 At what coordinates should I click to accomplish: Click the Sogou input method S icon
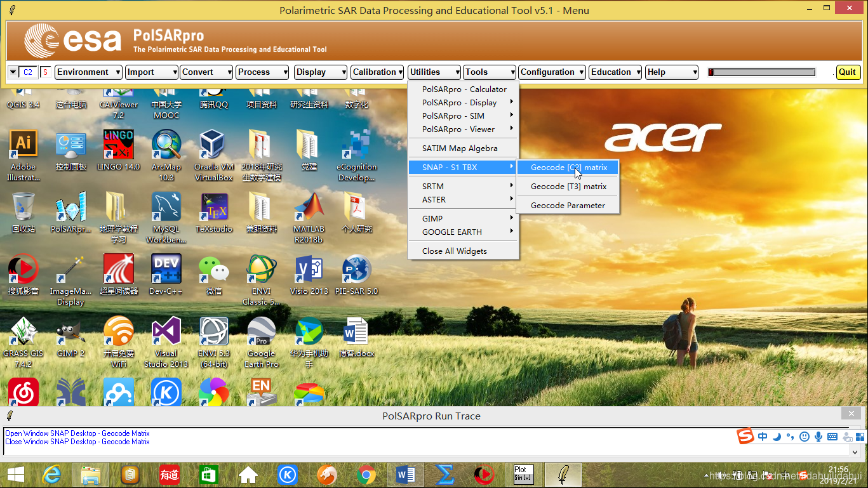(745, 437)
